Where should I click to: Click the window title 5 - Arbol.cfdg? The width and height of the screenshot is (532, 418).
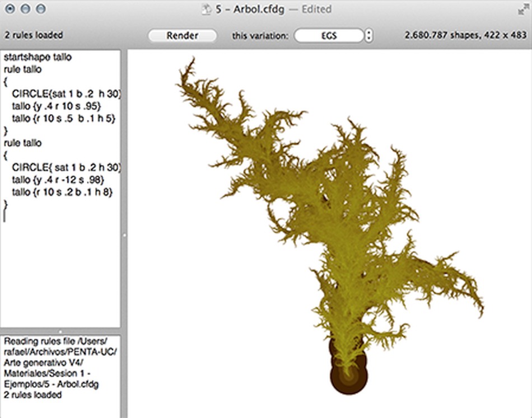pos(250,9)
